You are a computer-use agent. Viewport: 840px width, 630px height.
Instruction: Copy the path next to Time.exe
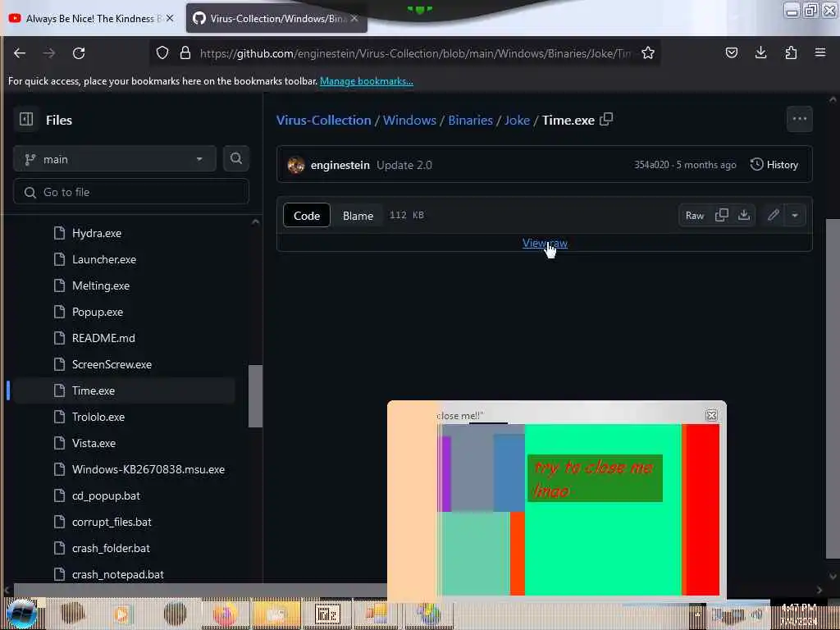click(x=606, y=120)
